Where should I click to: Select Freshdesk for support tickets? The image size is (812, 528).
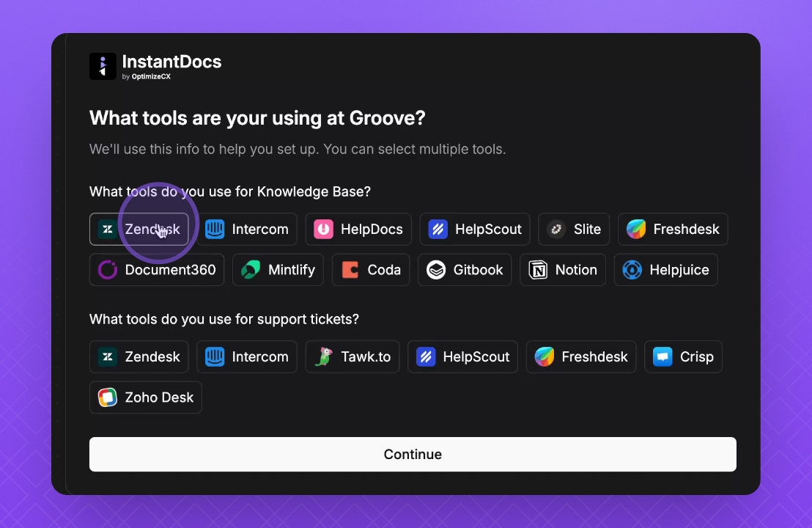click(581, 356)
